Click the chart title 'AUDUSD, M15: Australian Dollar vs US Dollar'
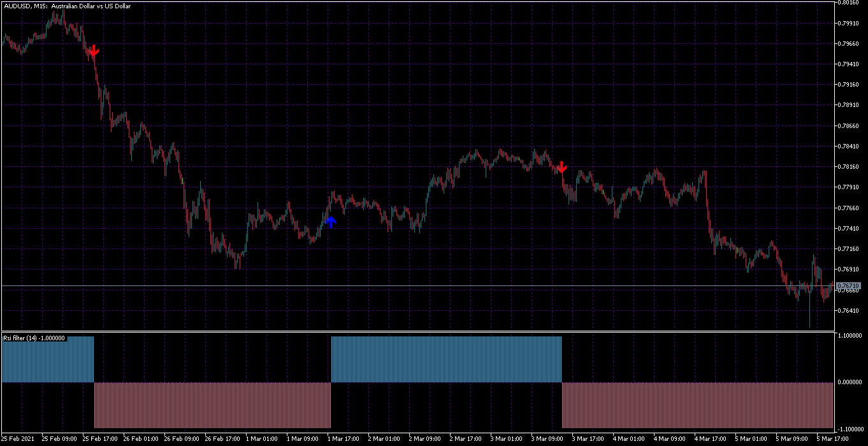The height and width of the screenshot is (446, 868). coord(67,6)
